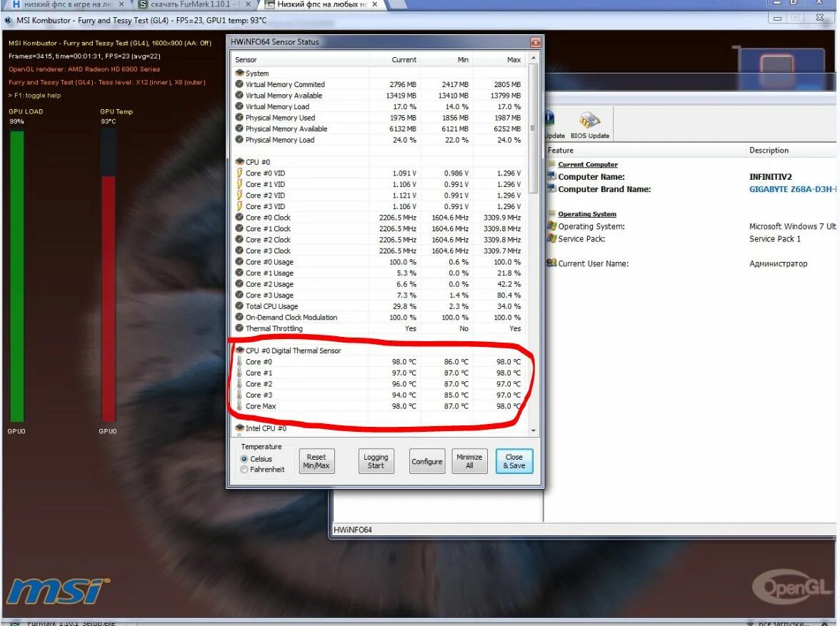Click the Description column header in HWiNFO64

coord(791,151)
